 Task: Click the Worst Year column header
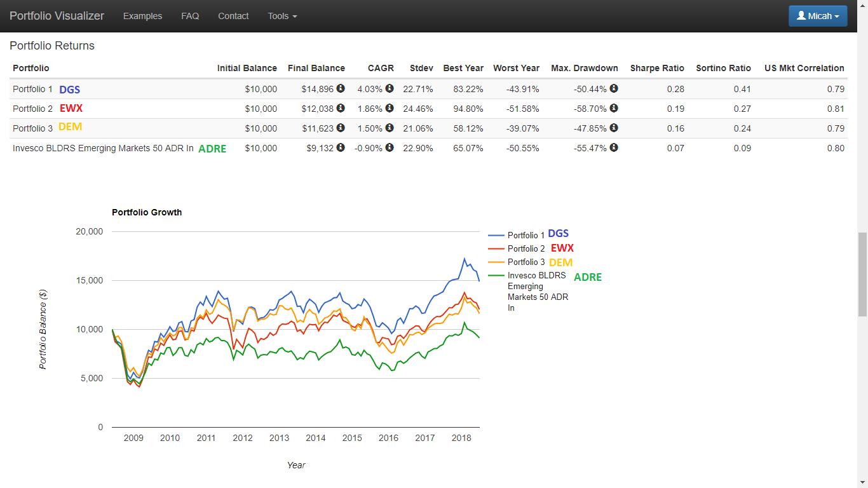[x=516, y=68]
